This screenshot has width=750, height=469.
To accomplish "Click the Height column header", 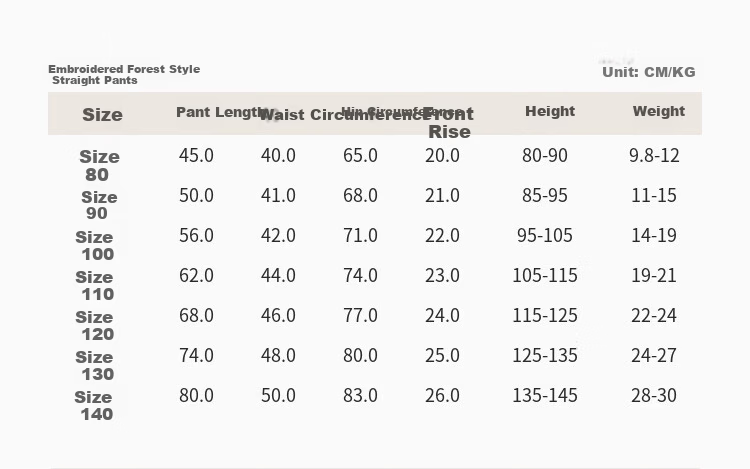I will 550,111.
